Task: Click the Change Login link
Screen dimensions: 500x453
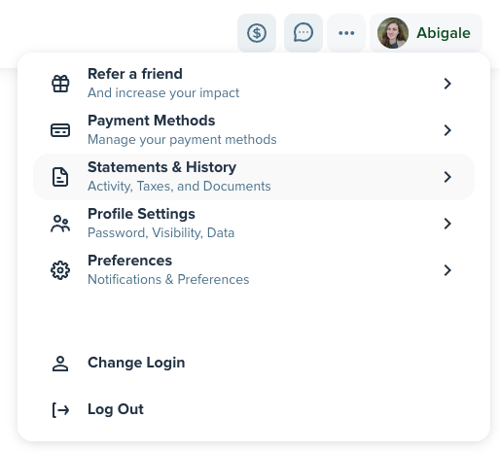Action: (x=136, y=363)
